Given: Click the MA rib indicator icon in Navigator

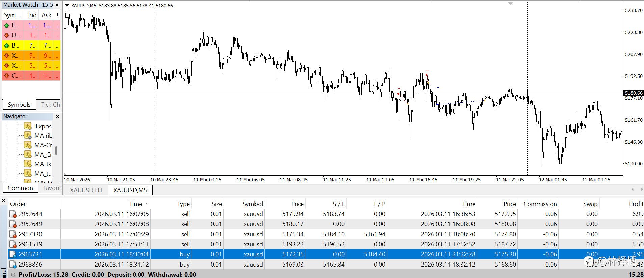Looking at the screenshot, I should 28,136.
